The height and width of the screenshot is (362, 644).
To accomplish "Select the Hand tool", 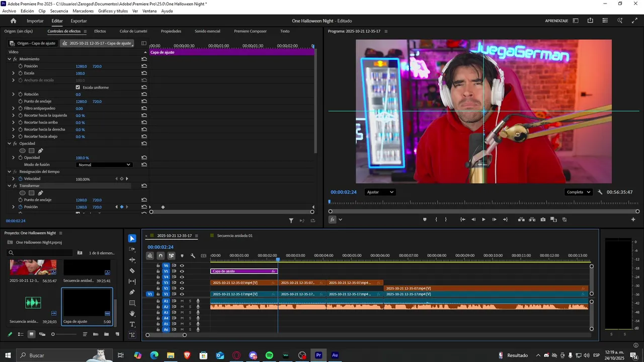I will pyautogui.click(x=132, y=314).
